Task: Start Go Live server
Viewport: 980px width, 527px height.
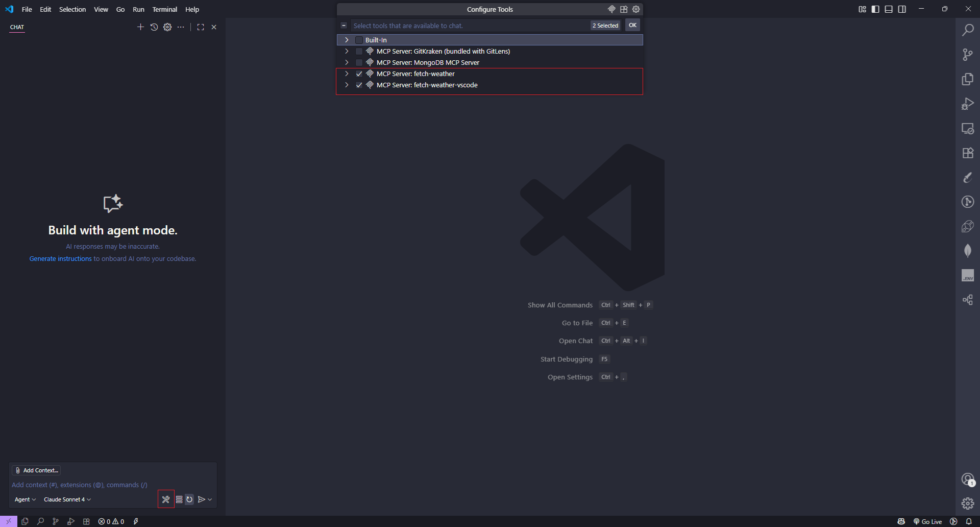Action: [927, 521]
